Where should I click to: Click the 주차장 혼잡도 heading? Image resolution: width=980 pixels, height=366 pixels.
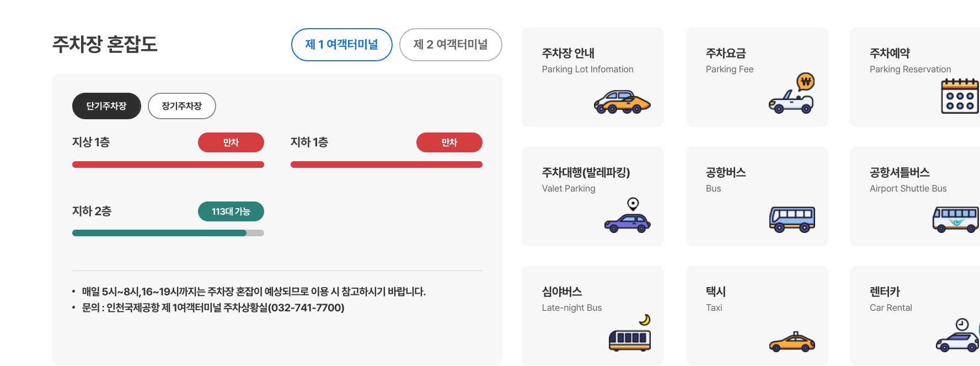[105, 44]
